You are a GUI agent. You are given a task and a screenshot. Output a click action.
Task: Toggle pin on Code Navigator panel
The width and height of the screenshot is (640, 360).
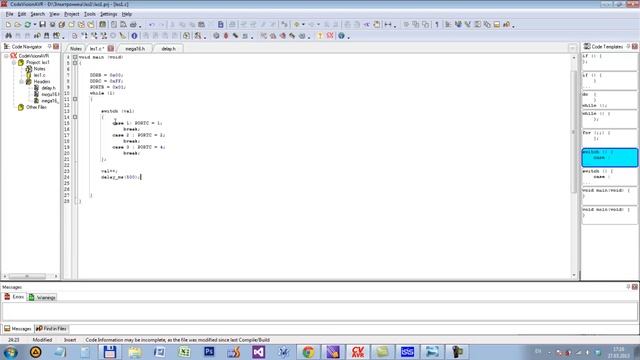pos(50,47)
